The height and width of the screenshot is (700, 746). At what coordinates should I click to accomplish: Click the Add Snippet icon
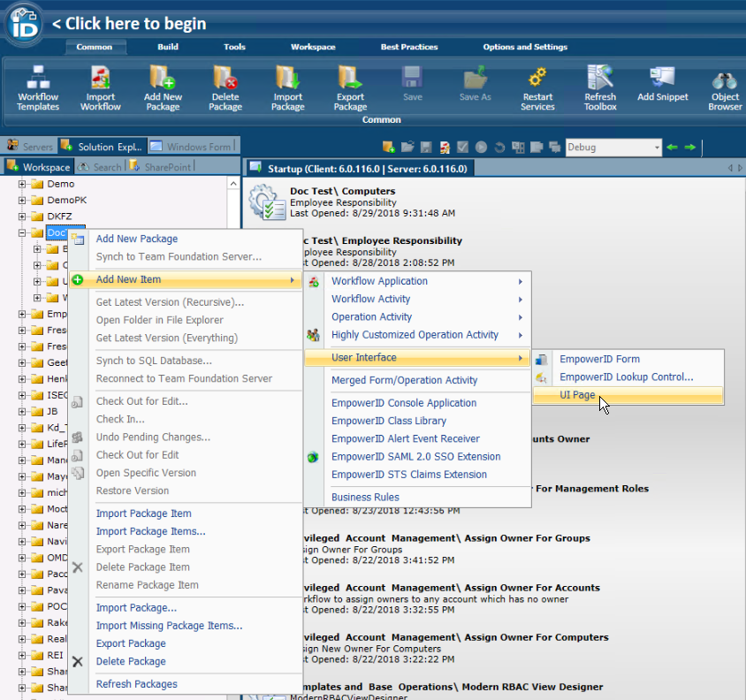tap(662, 87)
